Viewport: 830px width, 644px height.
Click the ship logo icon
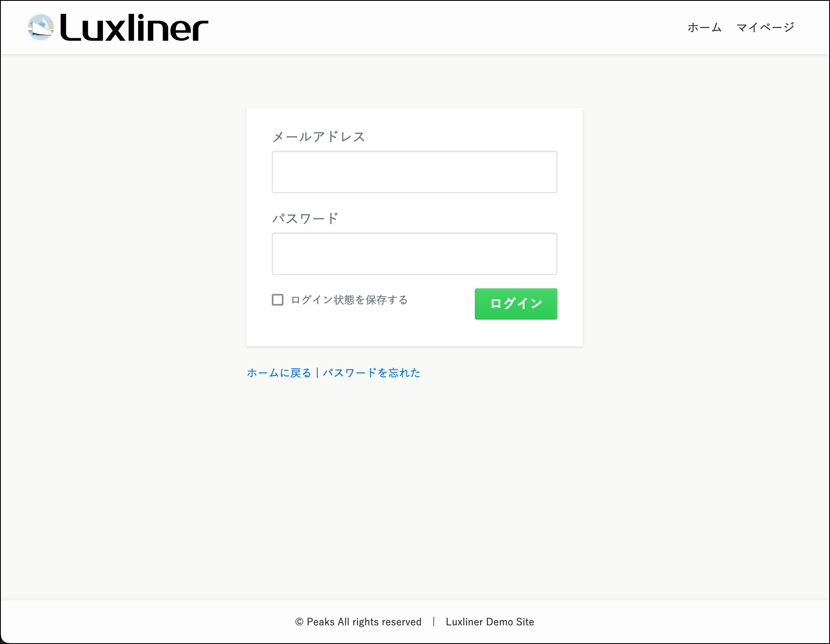(x=41, y=28)
